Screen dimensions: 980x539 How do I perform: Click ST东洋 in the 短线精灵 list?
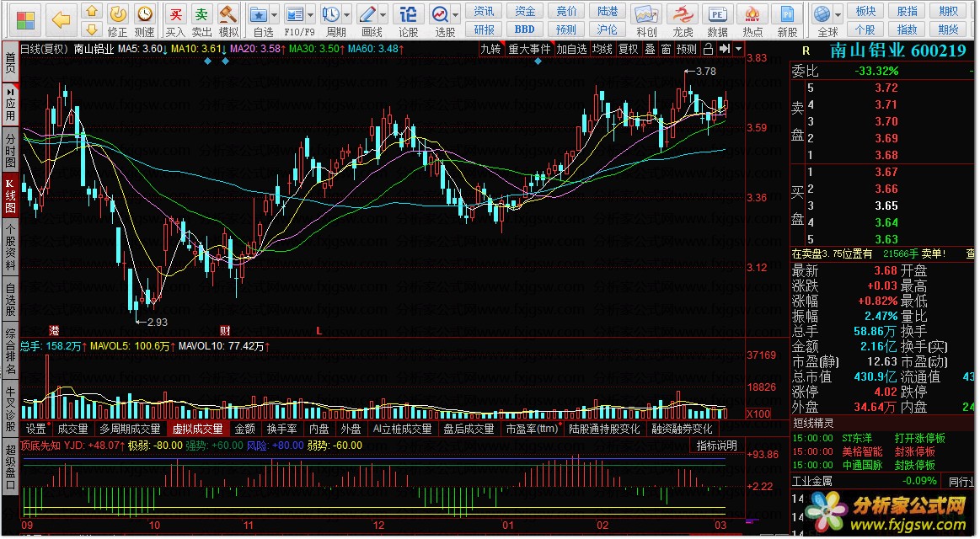pyautogui.click(x=857, y=438)
